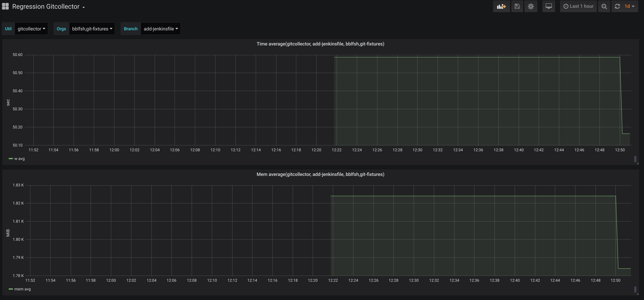
Task: Expand the Orgs bblfsh,git-fixtures dropdown
Action: pos(92,29)
